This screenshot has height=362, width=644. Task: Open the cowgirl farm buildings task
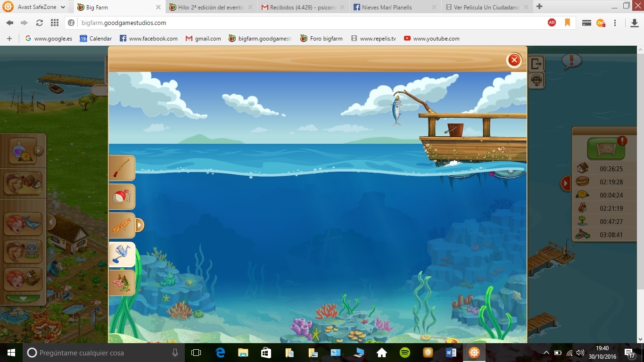tap(23, 183)
